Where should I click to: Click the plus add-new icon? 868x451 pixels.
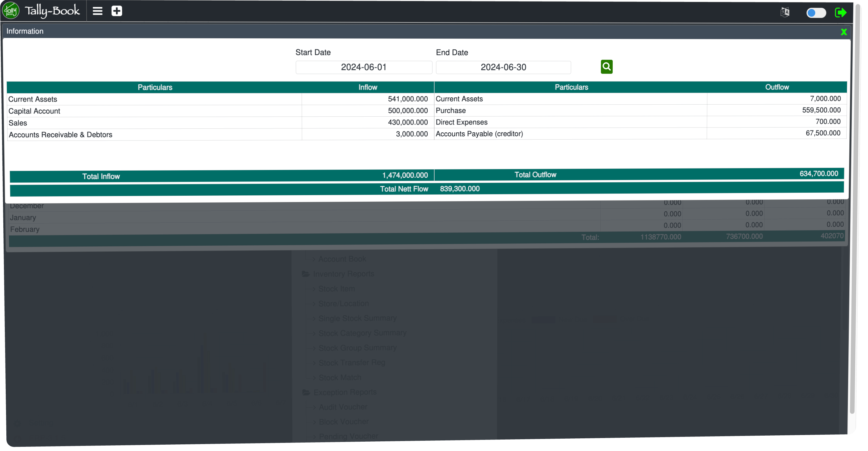117,11
